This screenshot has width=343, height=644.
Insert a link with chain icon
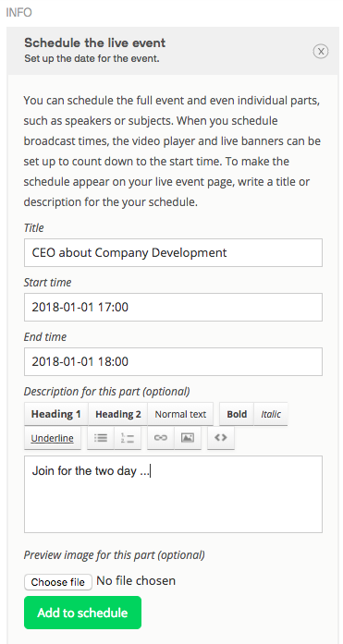161,438
